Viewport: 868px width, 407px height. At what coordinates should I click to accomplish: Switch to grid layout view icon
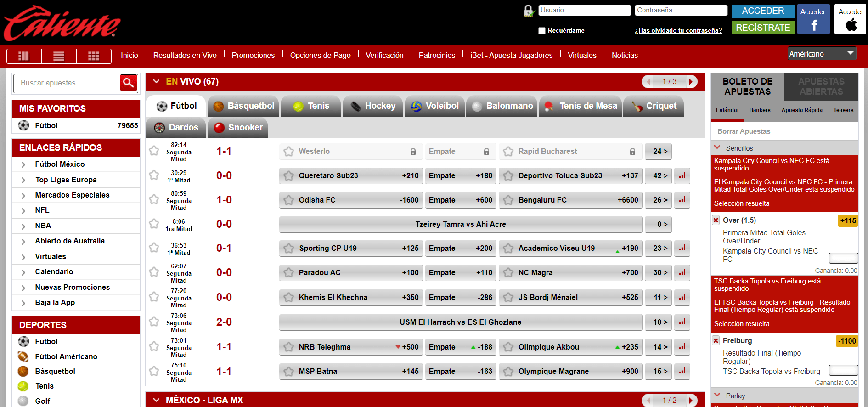[x=94, y=56]
